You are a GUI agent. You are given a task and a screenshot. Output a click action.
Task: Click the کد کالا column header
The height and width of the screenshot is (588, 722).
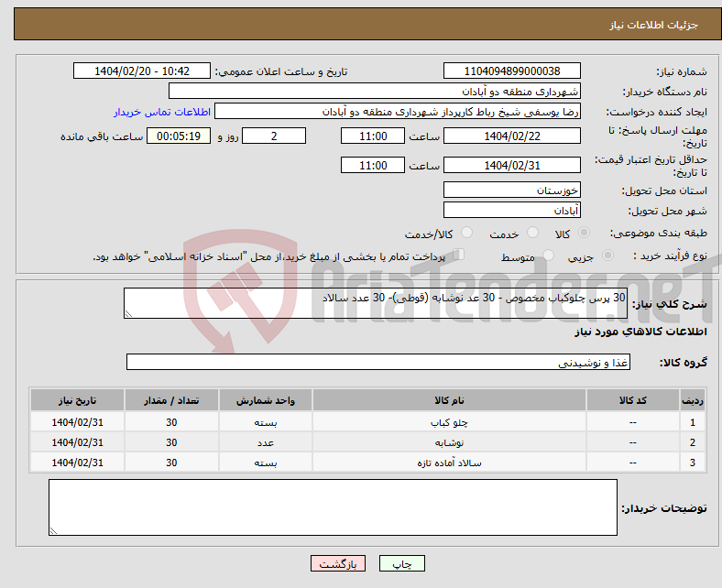pyautogui.click(x=633, y=400)
